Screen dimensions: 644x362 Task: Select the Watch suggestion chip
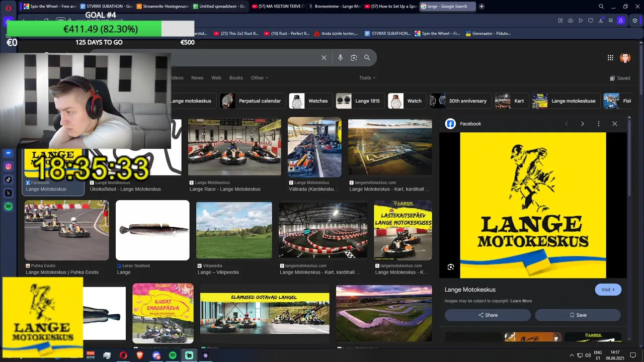tap(407, 101)
